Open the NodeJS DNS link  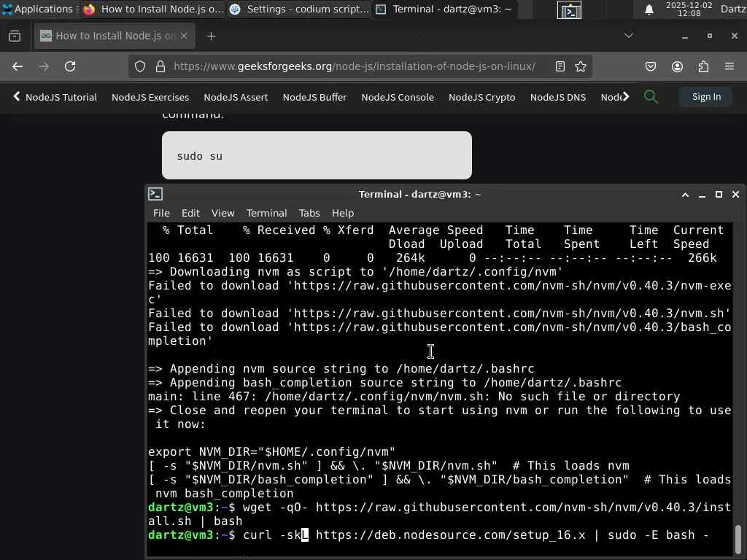coord(558,97)
